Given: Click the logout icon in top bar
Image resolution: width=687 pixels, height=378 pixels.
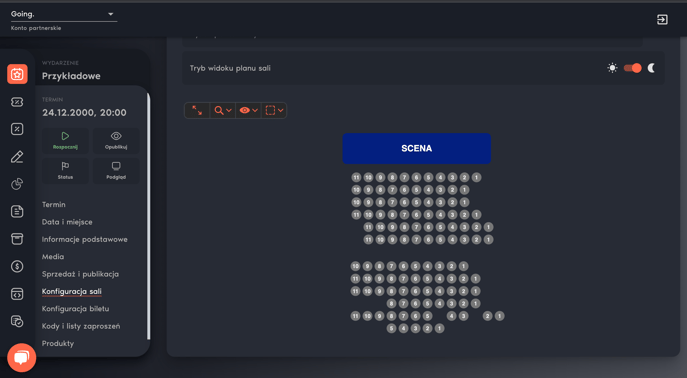Looking at the screenshot, I should (x=662, y=20).
